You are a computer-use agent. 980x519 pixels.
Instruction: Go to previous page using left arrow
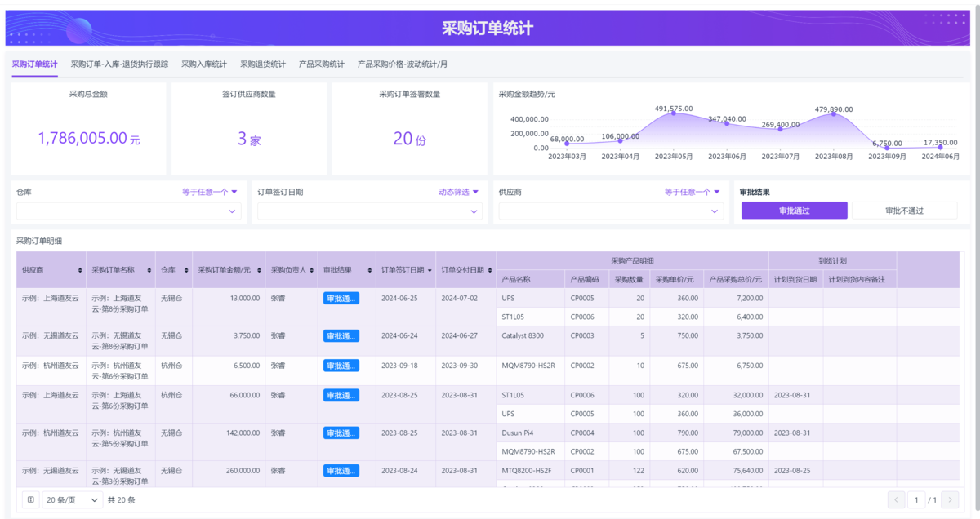[x=896, y=499]
